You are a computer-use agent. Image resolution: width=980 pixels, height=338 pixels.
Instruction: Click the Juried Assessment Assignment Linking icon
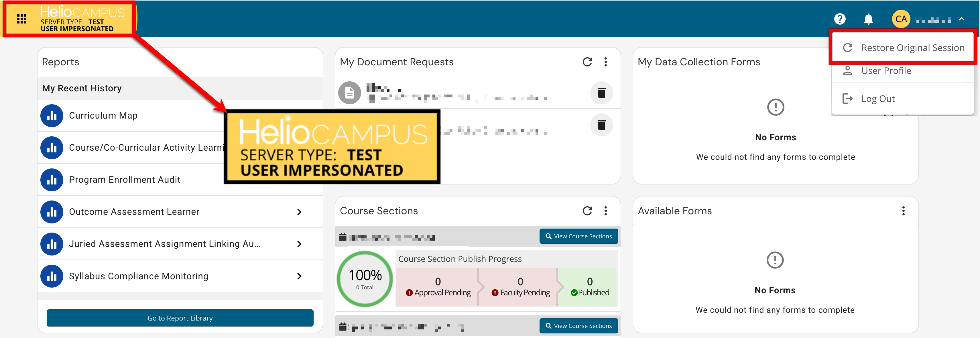click(x=52, y=244)
